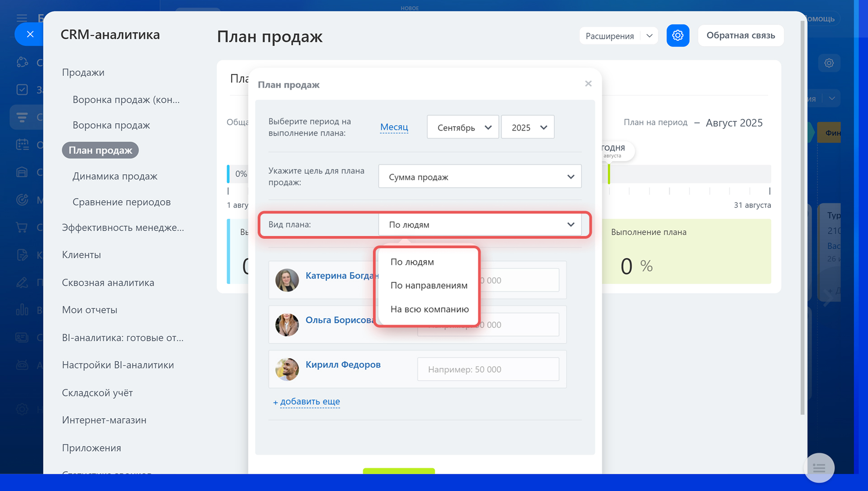This screenshot has width=868, height=491.
Task: Open BI-аналитика: готовые от... section
Action: [123, 338]
